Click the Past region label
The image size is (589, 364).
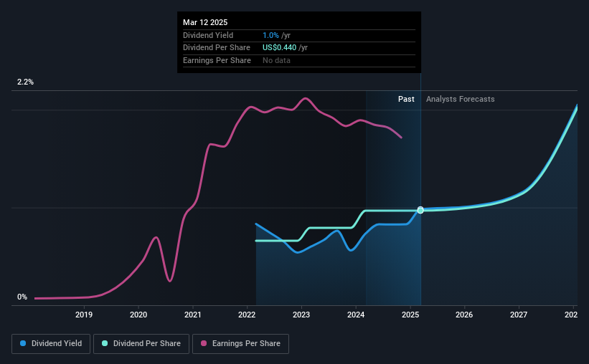click(x=406, y=99)
